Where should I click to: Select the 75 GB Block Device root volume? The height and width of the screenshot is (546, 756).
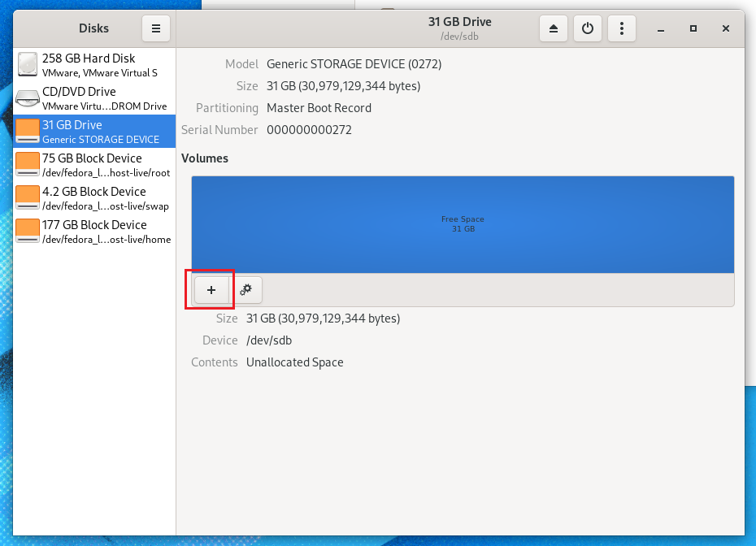coord(93,164)
